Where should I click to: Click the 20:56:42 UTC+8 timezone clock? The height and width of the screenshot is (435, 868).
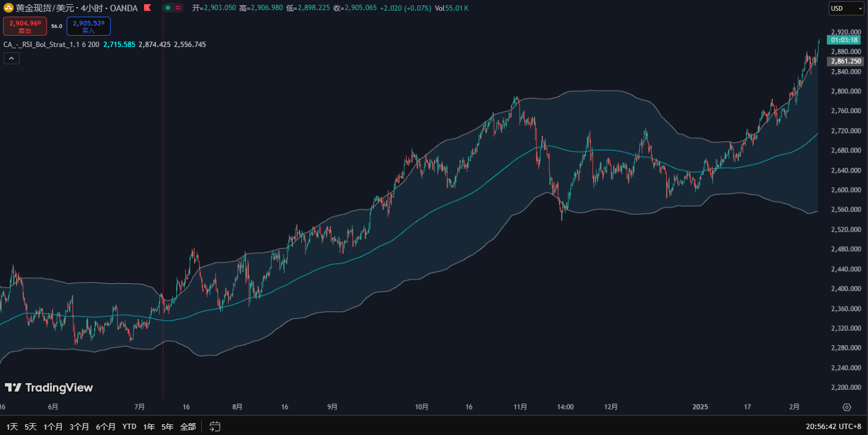(833, 427)
